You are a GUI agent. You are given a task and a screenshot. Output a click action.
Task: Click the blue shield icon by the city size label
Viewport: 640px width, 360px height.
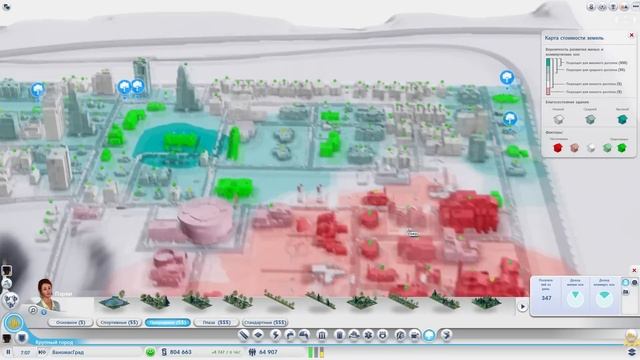22,338
